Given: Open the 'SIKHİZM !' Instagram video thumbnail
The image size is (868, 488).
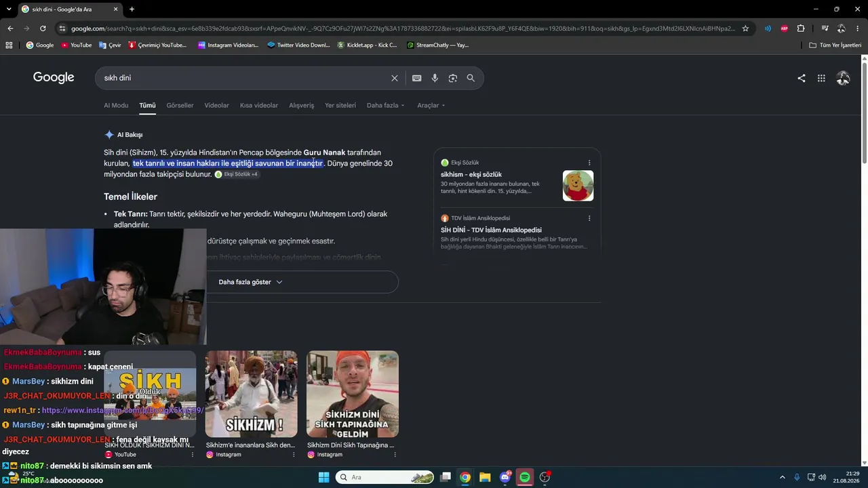Looking at the screenshot, I should tap(251, 394).
